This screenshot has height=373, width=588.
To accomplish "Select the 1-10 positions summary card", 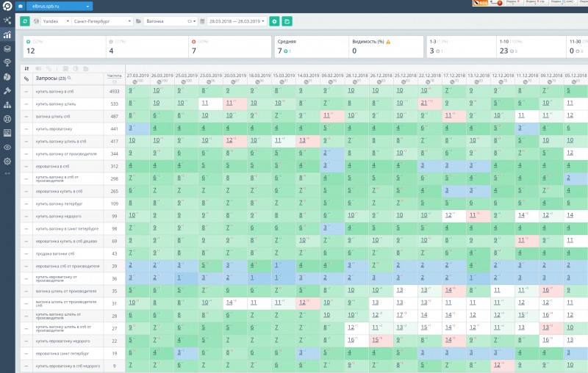I will (531, 47).
